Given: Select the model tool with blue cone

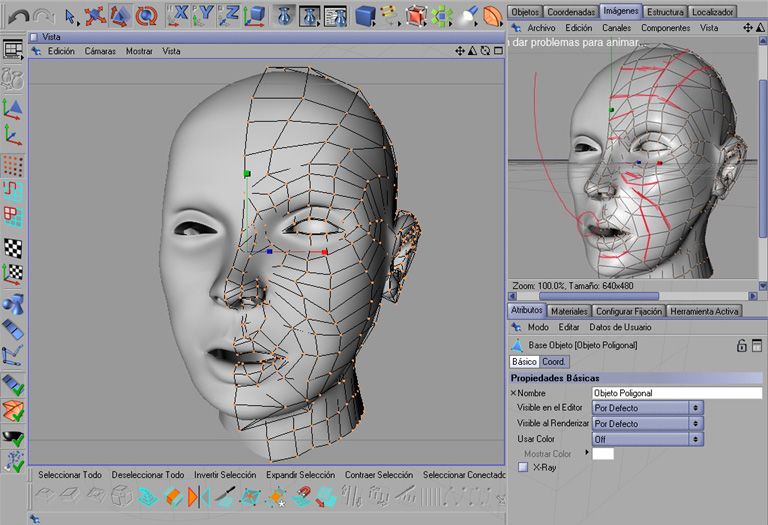Looking at the screenshot, I should [x=13, y=109].
